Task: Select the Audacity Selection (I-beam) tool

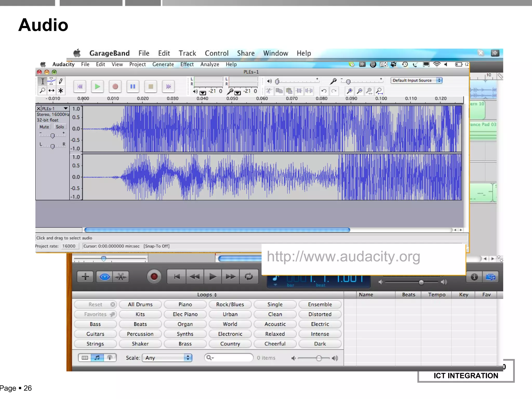Action: pos(42,81)
